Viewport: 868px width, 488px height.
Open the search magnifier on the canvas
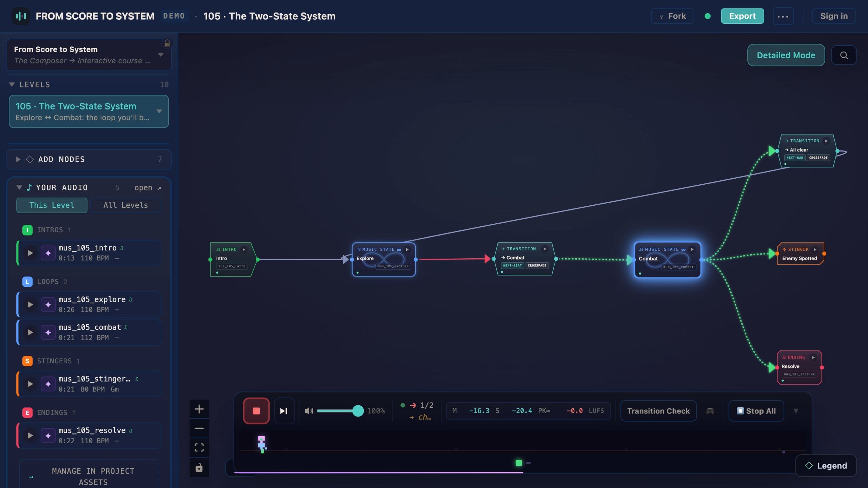(x=844, y=55)
